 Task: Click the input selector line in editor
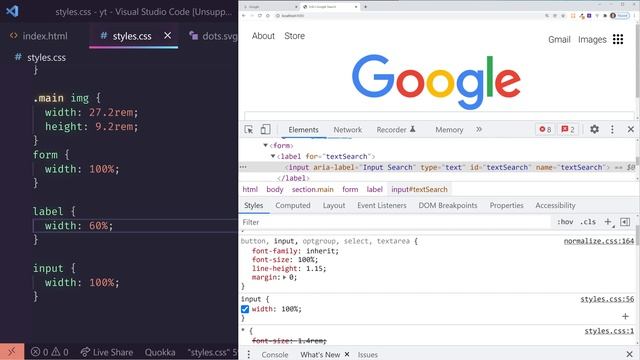pos(54,269)
